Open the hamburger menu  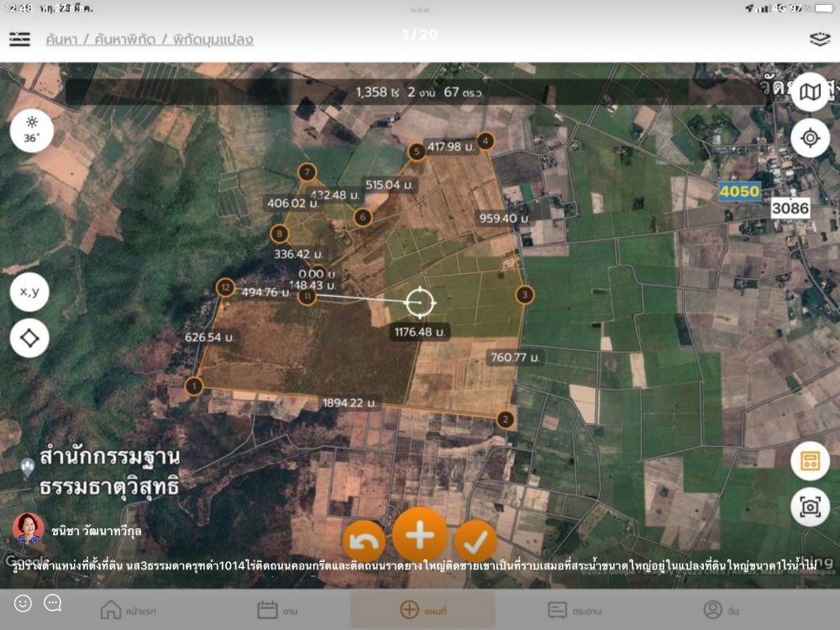click(x=19, y=39)
